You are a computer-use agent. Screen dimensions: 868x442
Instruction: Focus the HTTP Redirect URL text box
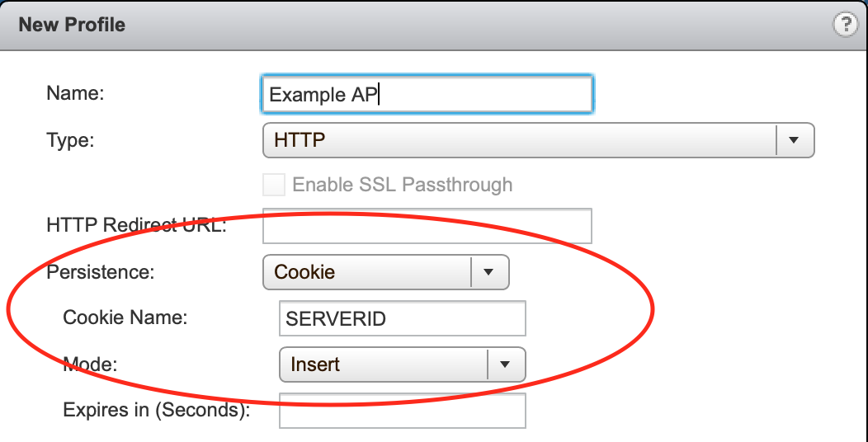pos(427,226)
